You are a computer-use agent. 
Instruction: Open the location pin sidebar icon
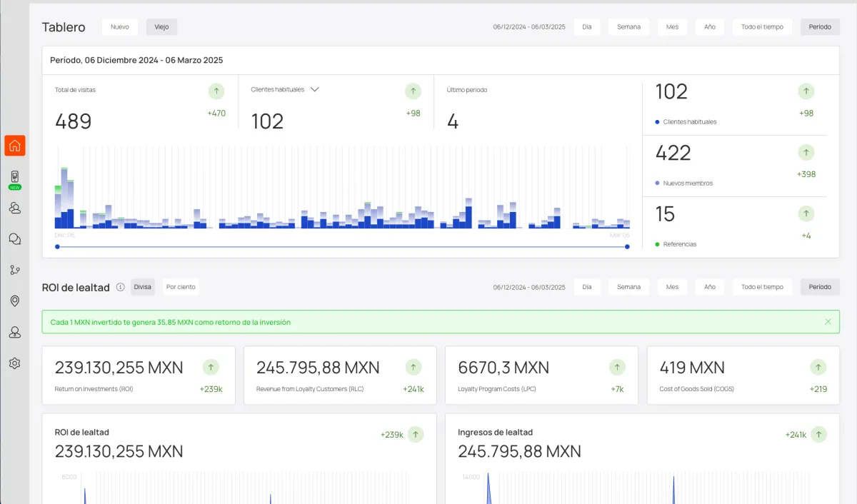click(x=15, y=301)
